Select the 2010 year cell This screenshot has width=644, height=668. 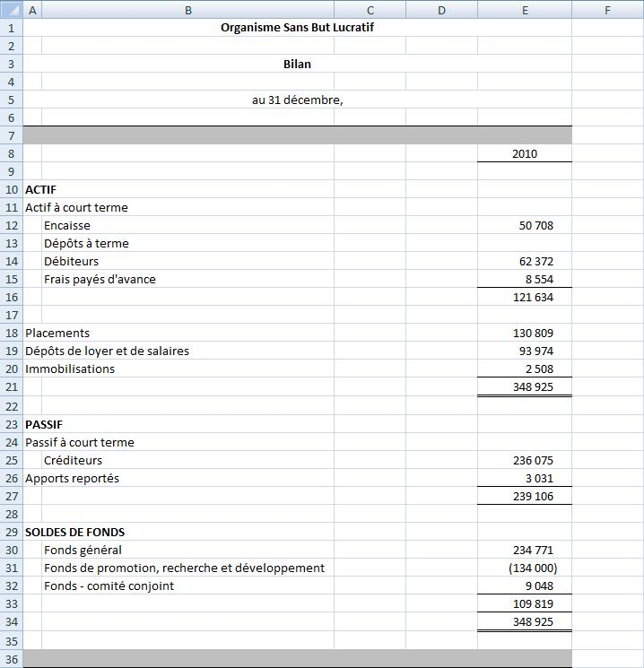524,153
